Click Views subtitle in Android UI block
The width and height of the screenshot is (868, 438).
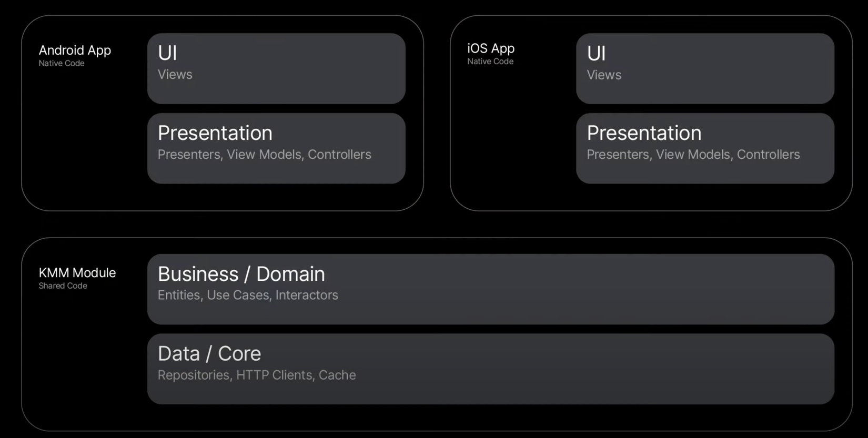click(x=175, y=75)
